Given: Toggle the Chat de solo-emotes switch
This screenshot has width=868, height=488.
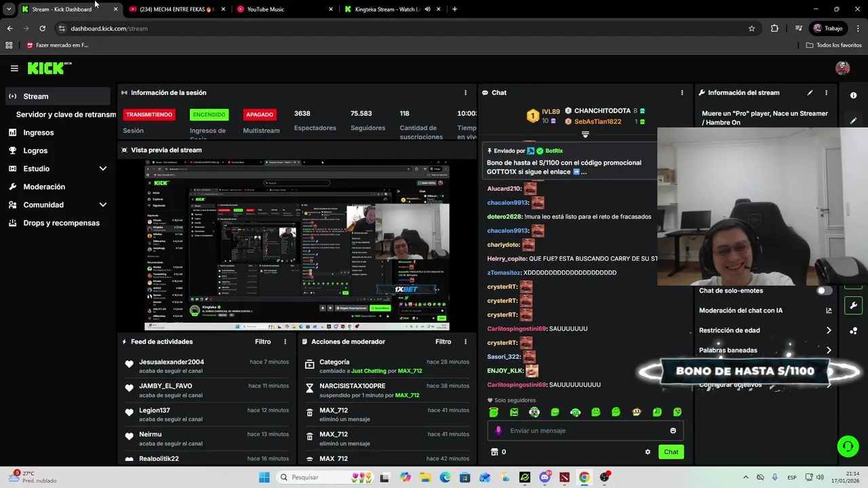Looking at the screenshot, I should tap(824, 291).
